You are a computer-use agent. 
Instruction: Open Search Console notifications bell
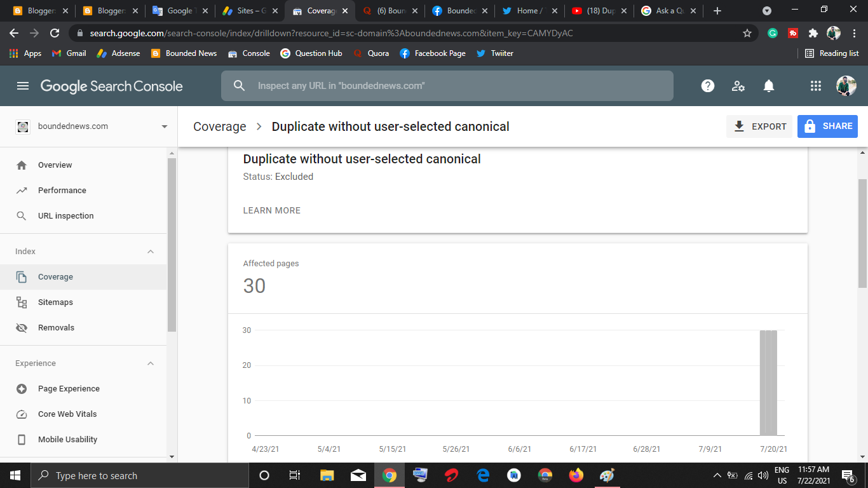[768, 85]
